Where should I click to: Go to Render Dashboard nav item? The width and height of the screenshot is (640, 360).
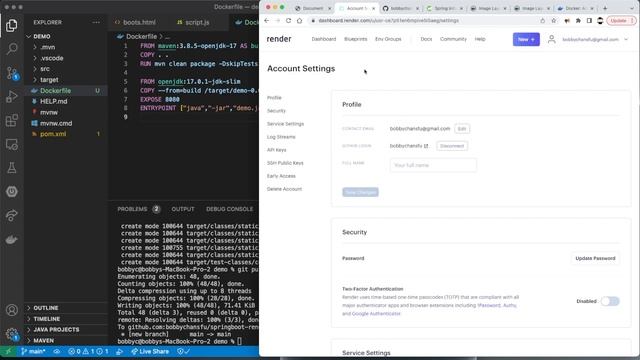coord(324,39)
